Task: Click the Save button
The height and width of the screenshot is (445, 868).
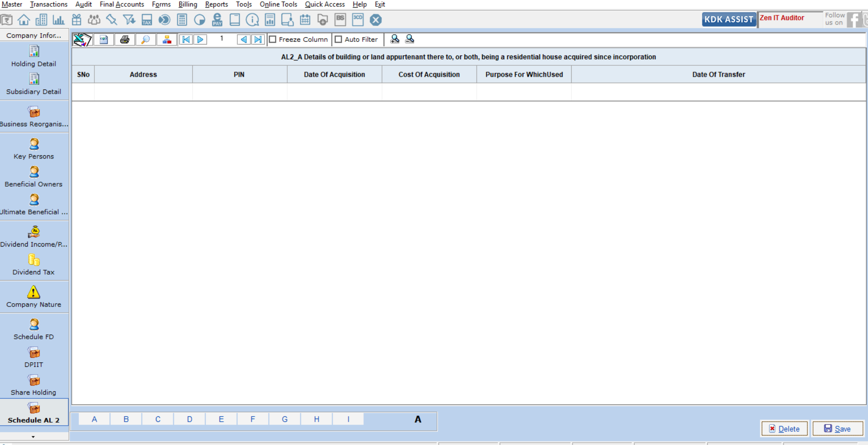Action: (838, 429)
